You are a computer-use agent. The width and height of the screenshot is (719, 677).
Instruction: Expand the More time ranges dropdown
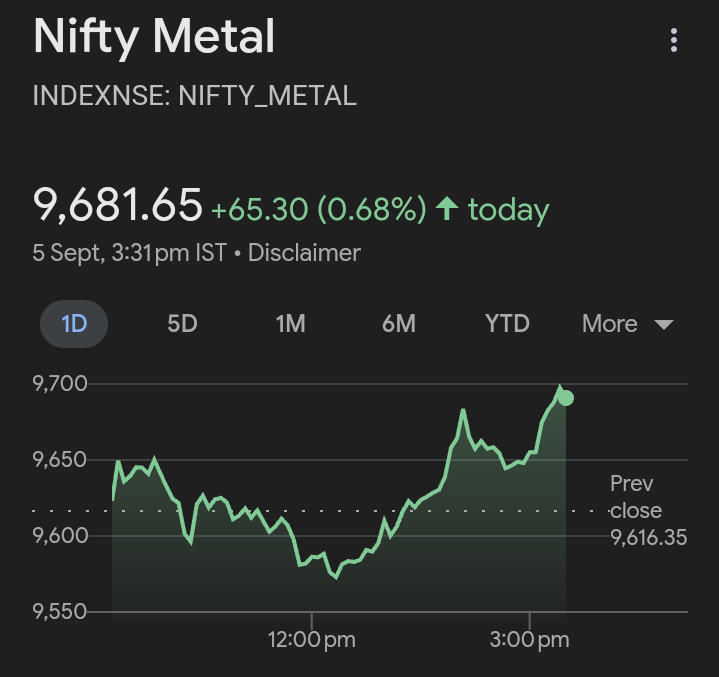point(627,324)
